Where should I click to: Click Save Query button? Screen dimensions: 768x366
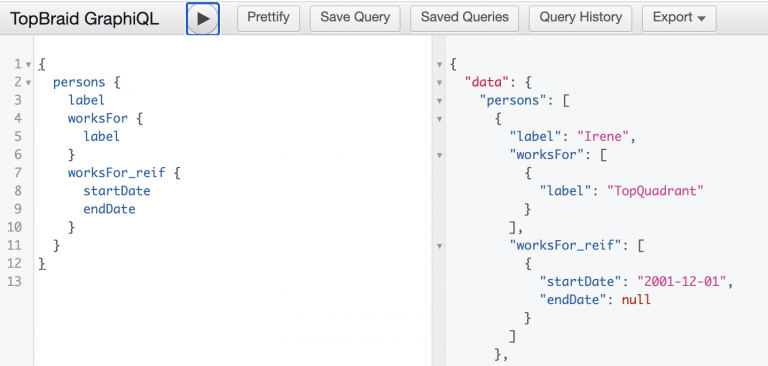click(355, 18)
